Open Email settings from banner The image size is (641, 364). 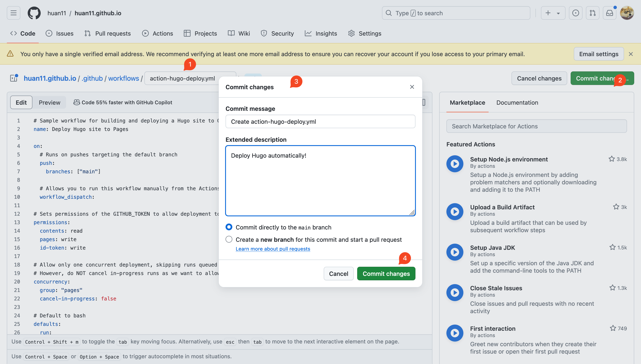(x=598, y=54)
